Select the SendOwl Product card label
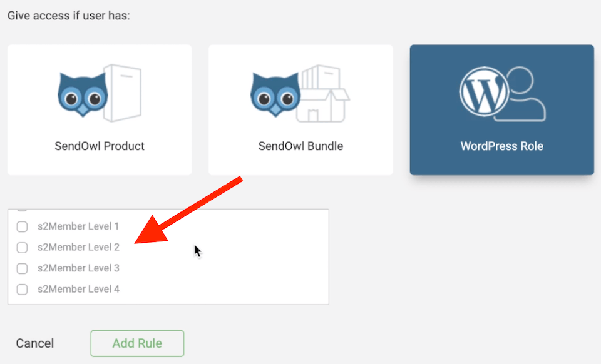 (100, 146)
